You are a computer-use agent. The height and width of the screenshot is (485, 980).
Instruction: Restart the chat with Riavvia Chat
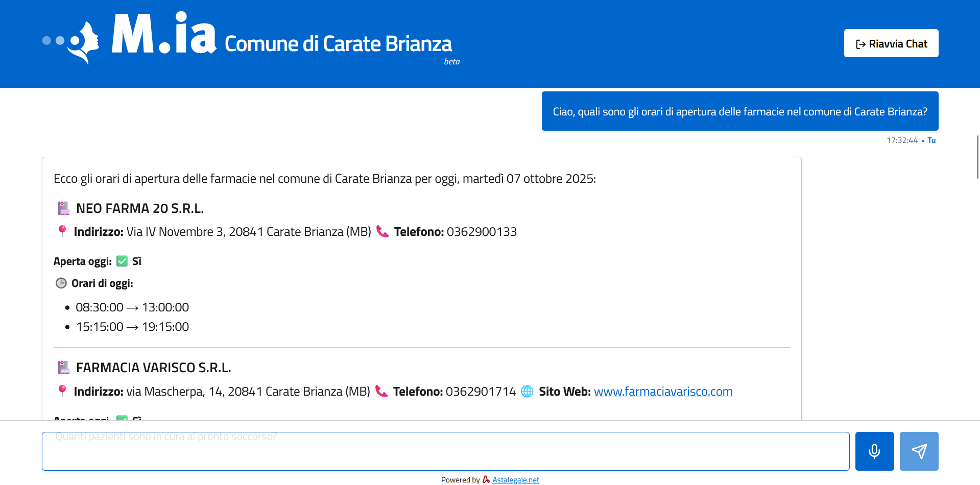pos(891,43)
